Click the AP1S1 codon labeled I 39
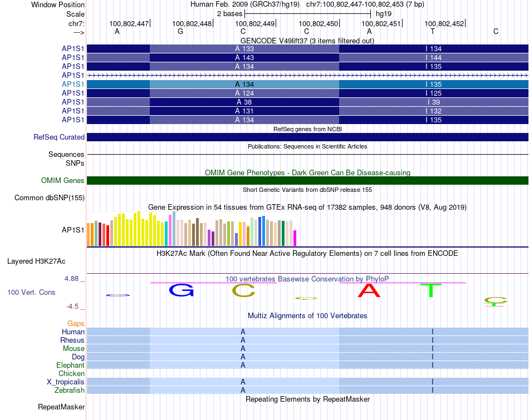The image size is (529, 420). click(434, 102)
